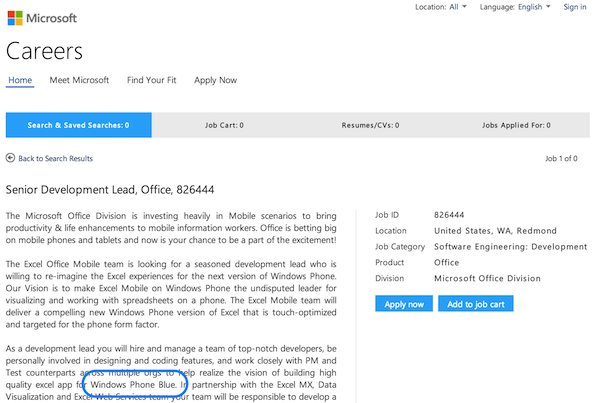Click the Careers page heading

tap(44, 51)
